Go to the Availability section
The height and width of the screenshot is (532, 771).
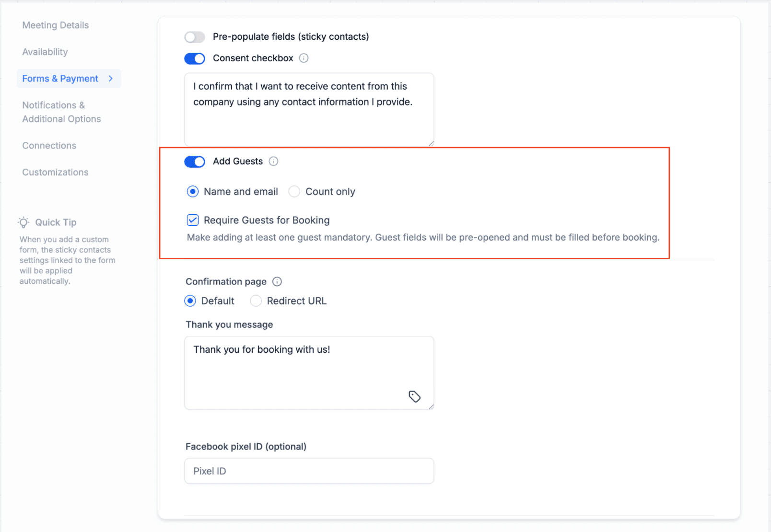(x=45, y=52)
